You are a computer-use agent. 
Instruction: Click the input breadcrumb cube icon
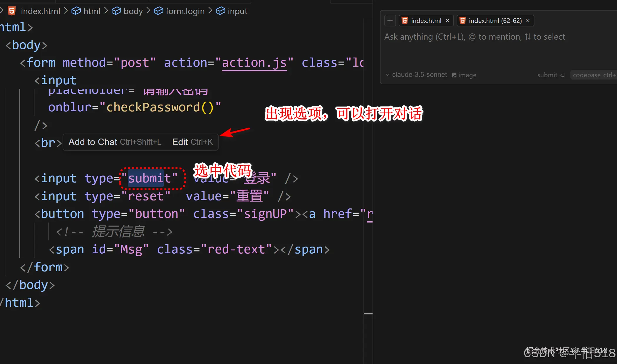click(221, 11)
